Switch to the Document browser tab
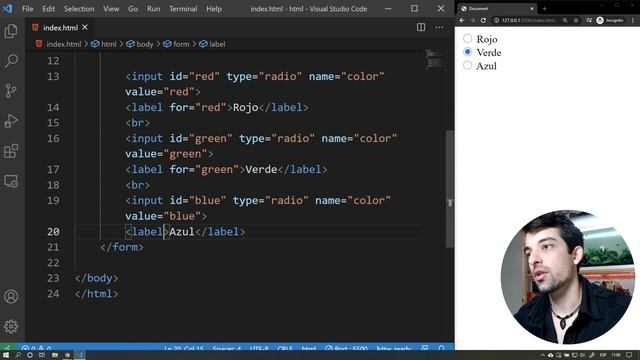 tap(496, 9)
